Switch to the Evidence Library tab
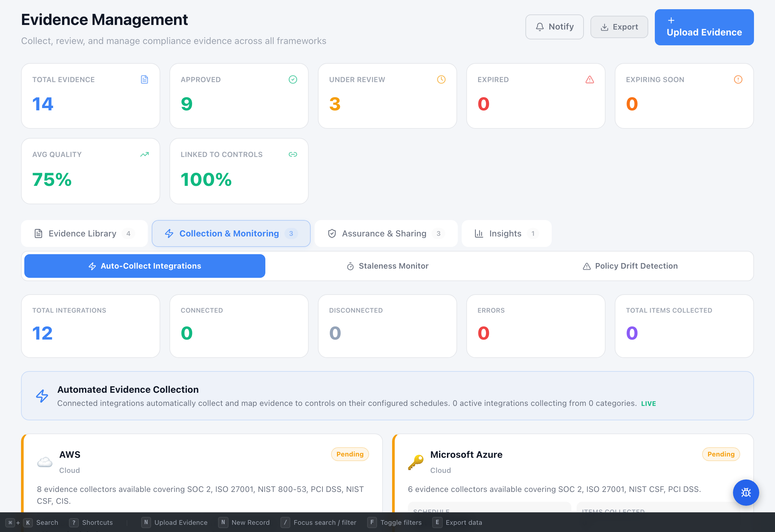This screenshot has width=775, height=532. (x=82, y=233)
